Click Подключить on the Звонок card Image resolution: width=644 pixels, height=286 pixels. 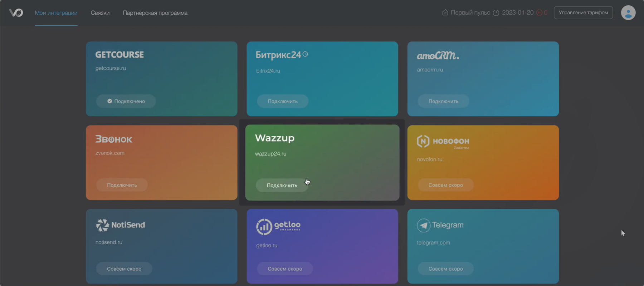tap(122, 185)
